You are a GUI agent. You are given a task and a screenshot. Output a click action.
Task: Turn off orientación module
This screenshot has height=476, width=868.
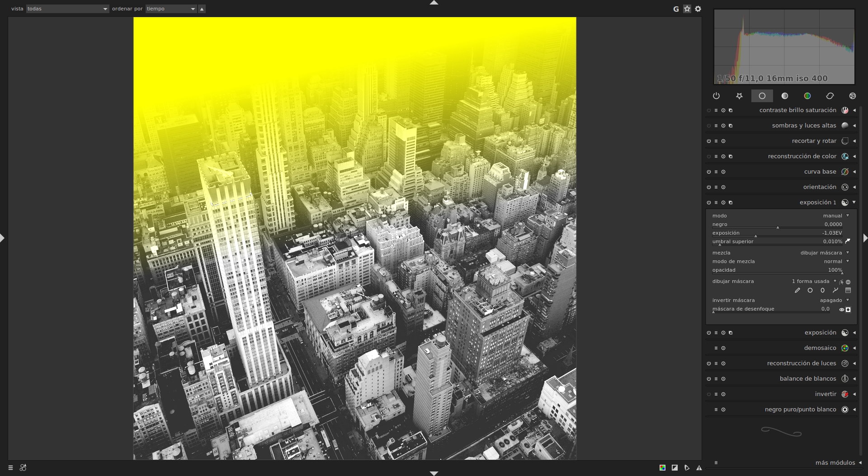tap(709, 187)
